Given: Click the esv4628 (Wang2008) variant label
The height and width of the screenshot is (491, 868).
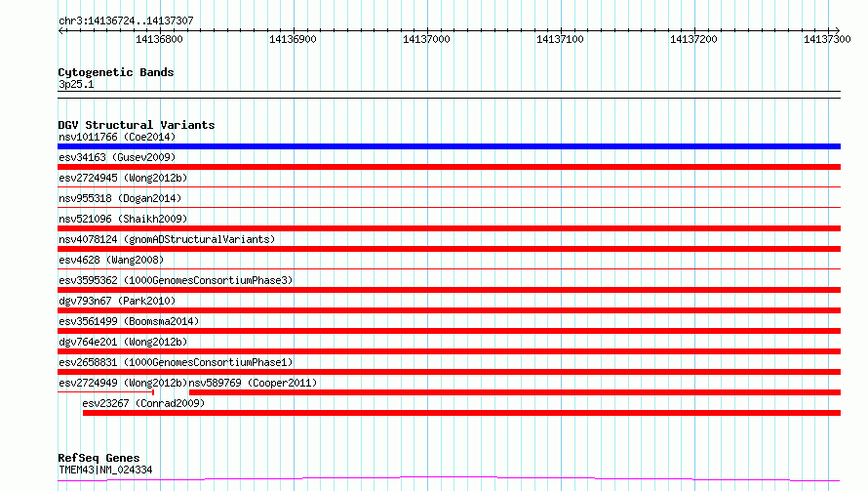Looking at the screenshot, I should pos(111,260).
